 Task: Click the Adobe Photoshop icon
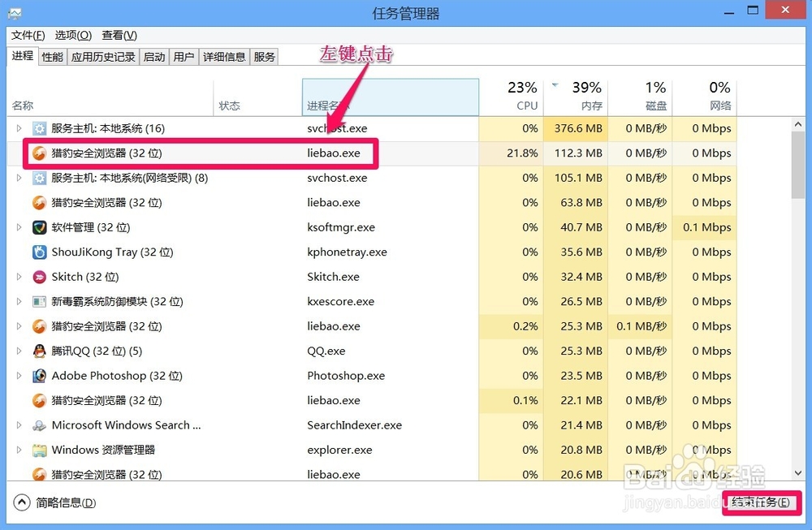pyautogui.click(x=39, y=376)
